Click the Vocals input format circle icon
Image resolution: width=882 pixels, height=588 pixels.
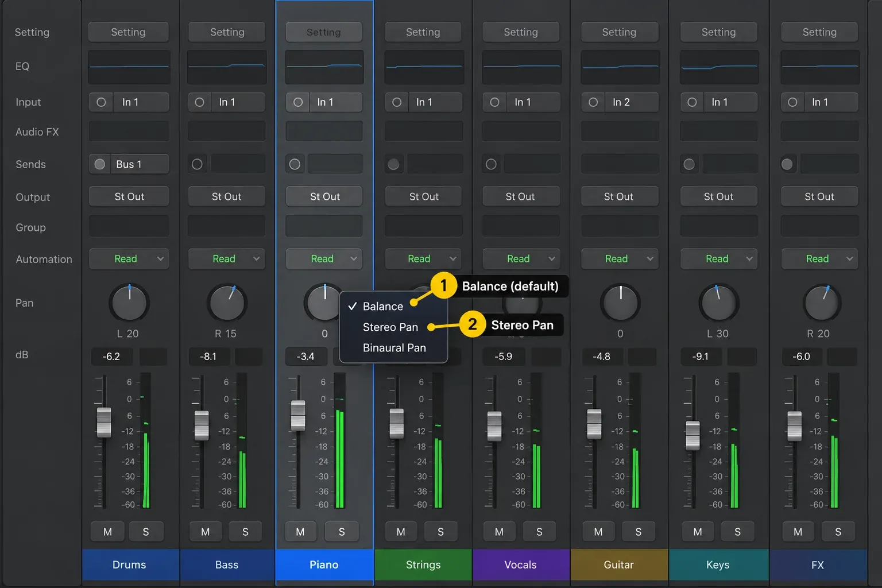494,102
